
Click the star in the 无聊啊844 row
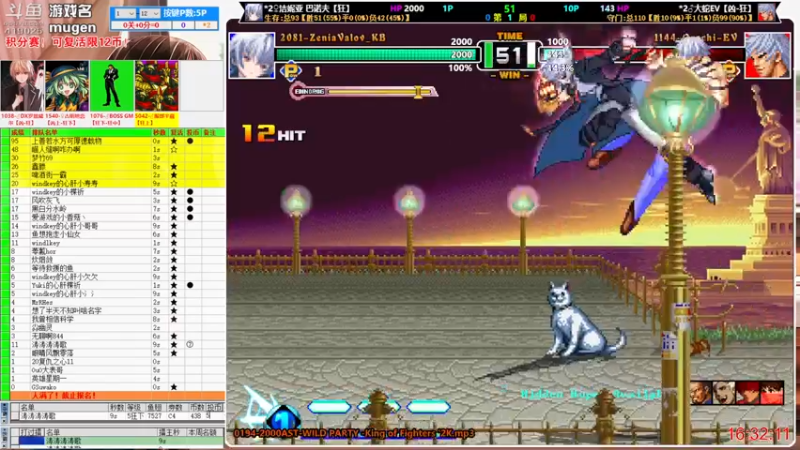click(174, 336)
